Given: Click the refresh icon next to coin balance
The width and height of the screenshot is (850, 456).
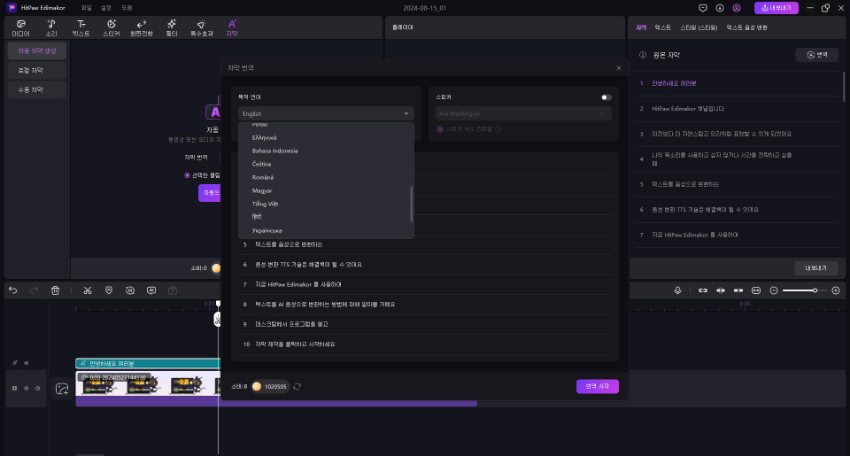Looking at the screenshot, I should click(x=297, y=386).
